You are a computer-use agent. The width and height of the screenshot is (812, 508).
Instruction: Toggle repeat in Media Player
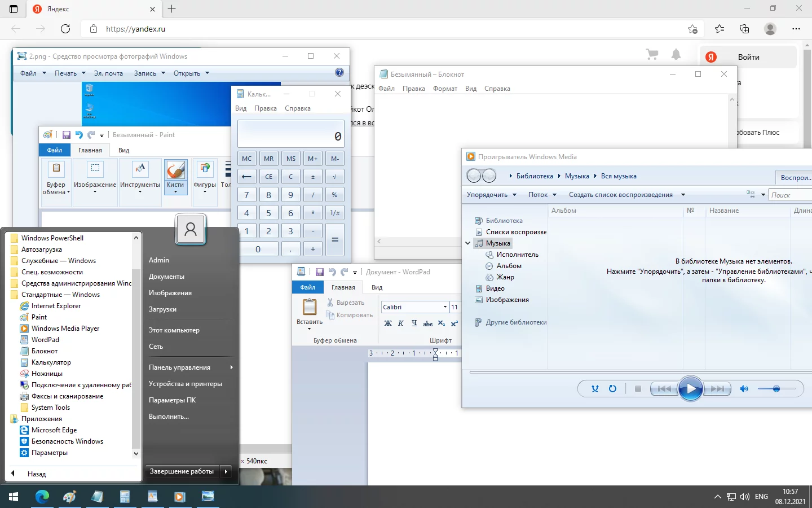[x=612, y=389]
